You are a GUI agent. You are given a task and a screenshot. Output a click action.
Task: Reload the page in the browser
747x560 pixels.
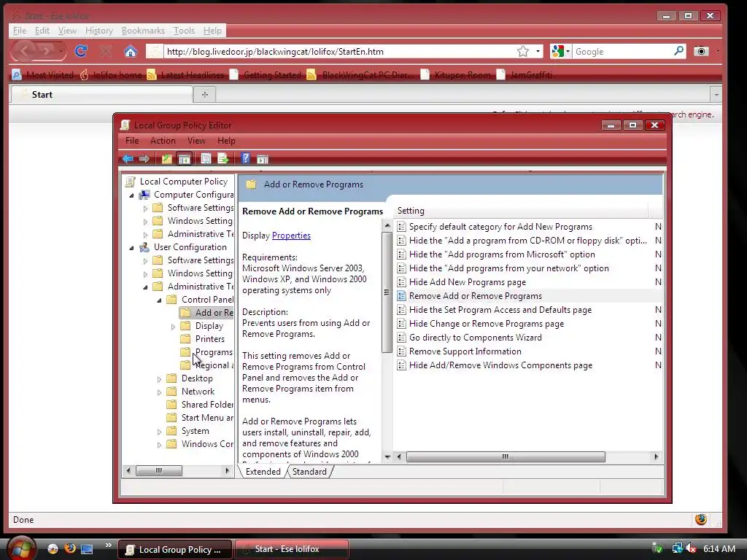pos(81,51)
